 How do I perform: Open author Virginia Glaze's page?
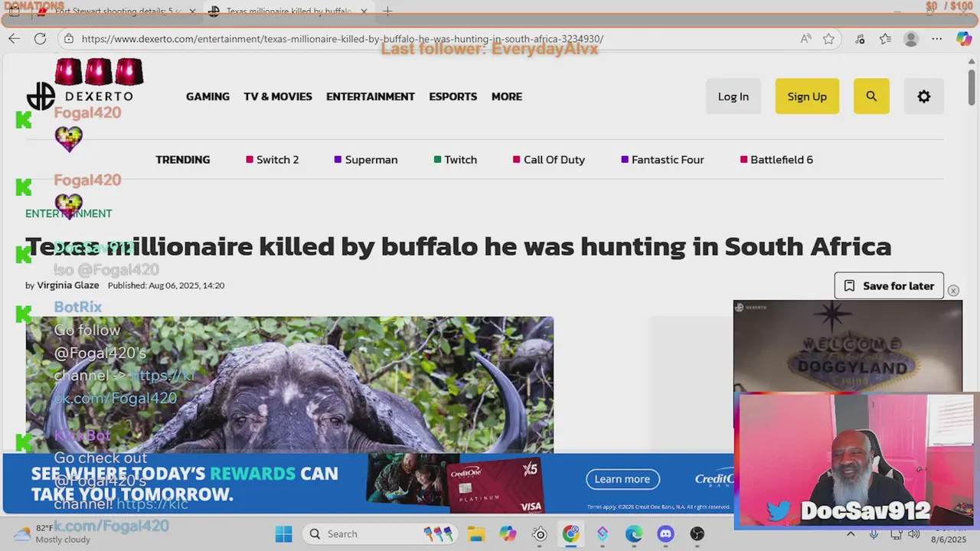click(x=68, y=285)
